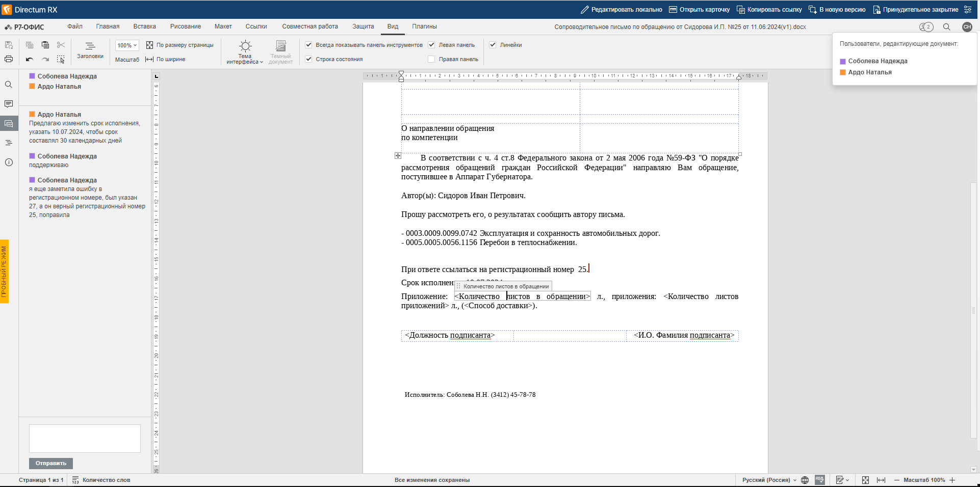Click the chat message input field
The width and height of the screenshot is (980, 487).
point(85,439)
